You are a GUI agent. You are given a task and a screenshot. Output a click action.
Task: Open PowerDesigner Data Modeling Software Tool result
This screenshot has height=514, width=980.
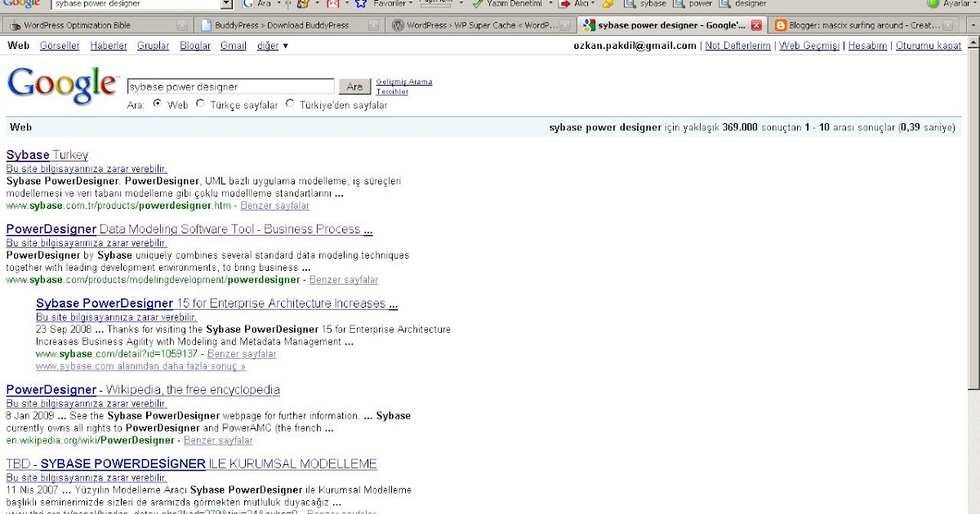(189, 229)
